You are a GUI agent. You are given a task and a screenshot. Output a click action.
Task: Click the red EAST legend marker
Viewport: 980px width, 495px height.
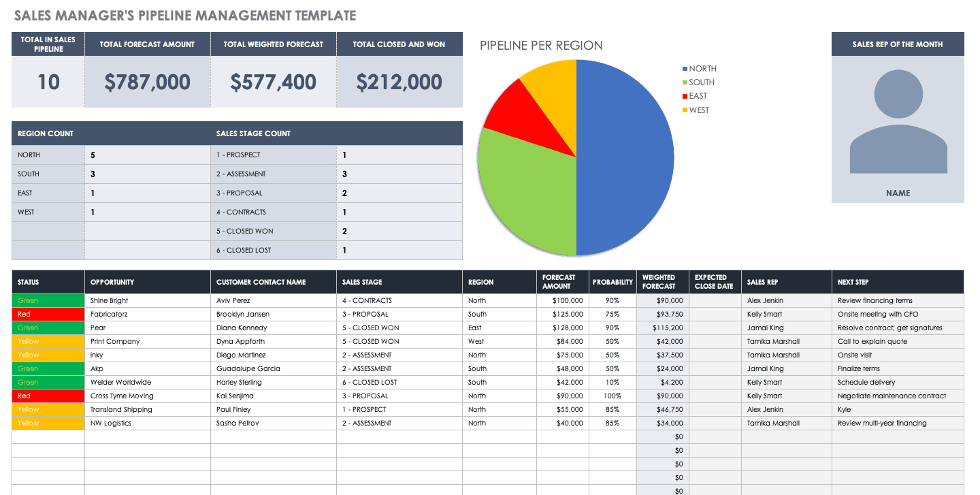[x=685, y=97]
